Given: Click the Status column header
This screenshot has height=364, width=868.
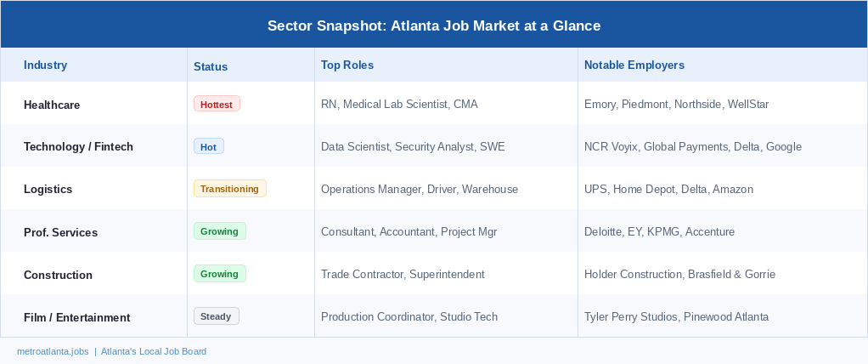Looking at the screenshot, I should (x=211, y=66).
